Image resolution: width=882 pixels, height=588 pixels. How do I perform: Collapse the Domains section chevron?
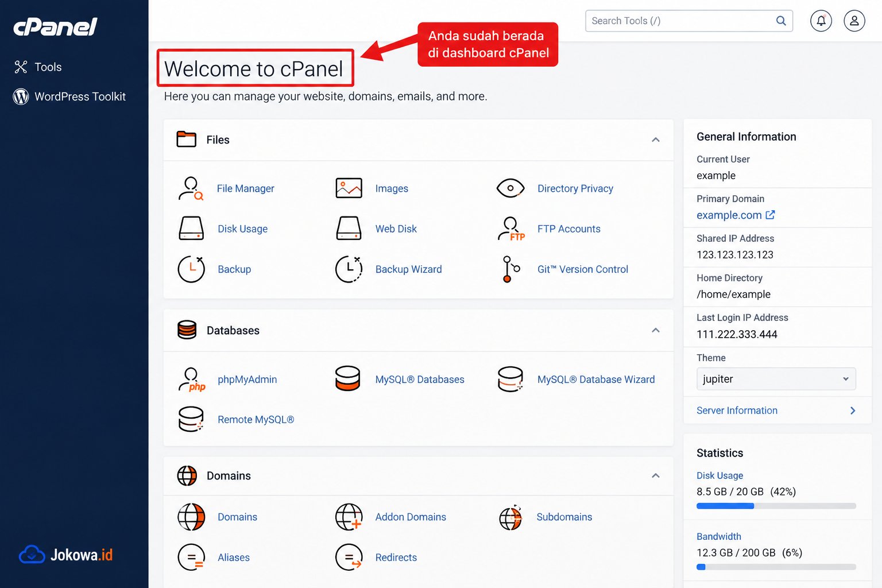click(x=656, y=475)
